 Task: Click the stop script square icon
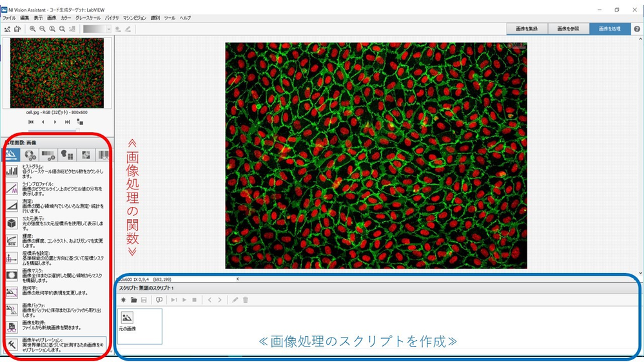tap(194, 300)
